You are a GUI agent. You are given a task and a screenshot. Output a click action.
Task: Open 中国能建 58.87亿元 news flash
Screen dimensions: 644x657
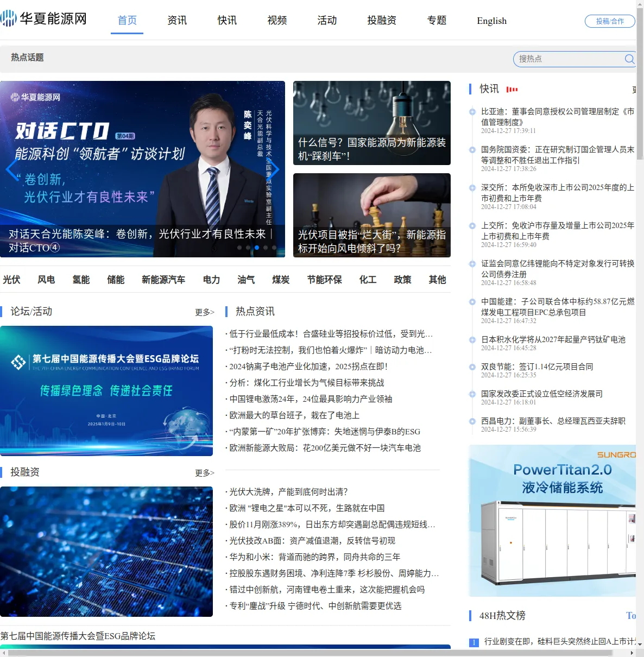coord(558,307)
